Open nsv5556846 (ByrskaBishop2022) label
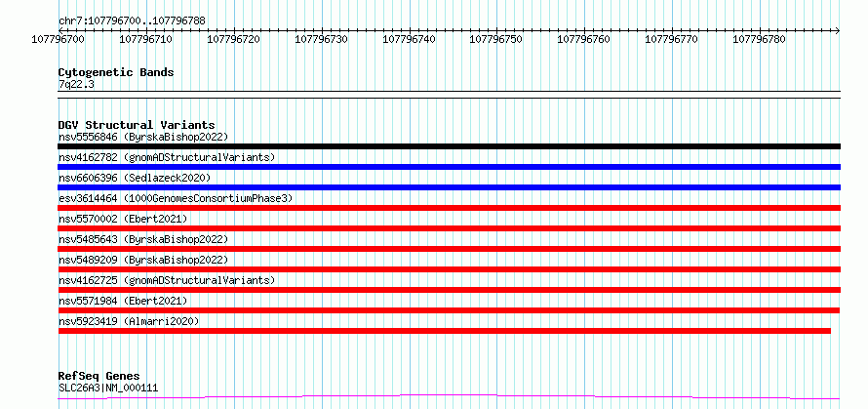The width and height of the screenshot is (868, 409). pos(142,137)
